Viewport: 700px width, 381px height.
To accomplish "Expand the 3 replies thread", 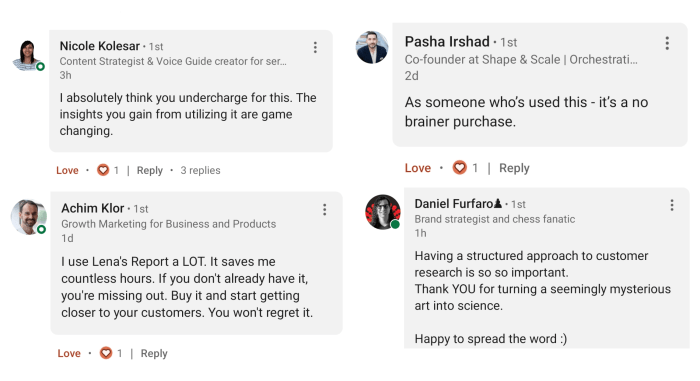I will click(200, 170).
